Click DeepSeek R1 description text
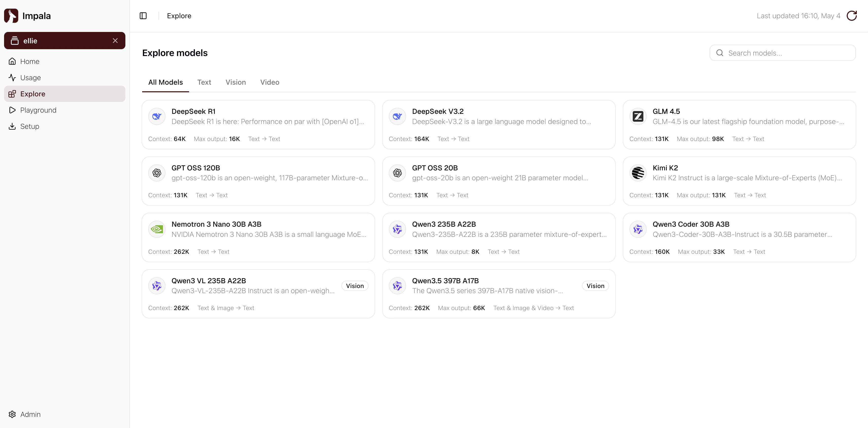Screen dimensions: 868x428 (268, 121)
